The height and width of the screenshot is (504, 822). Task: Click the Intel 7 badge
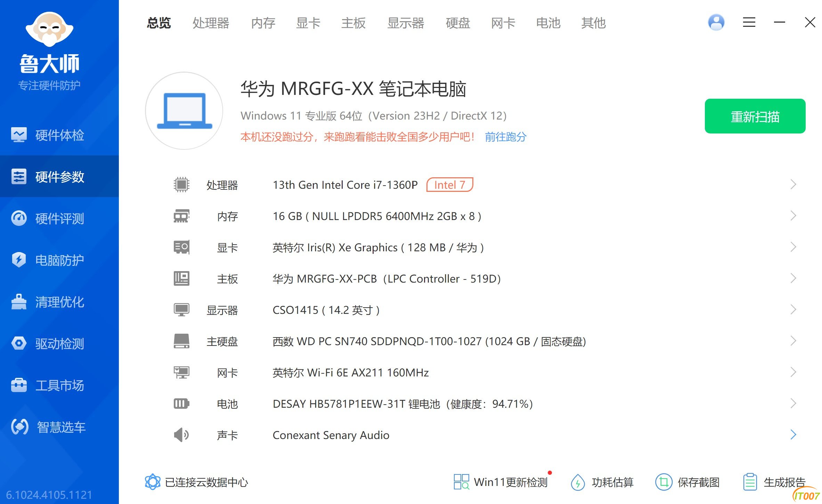click(x=450, y=185)
